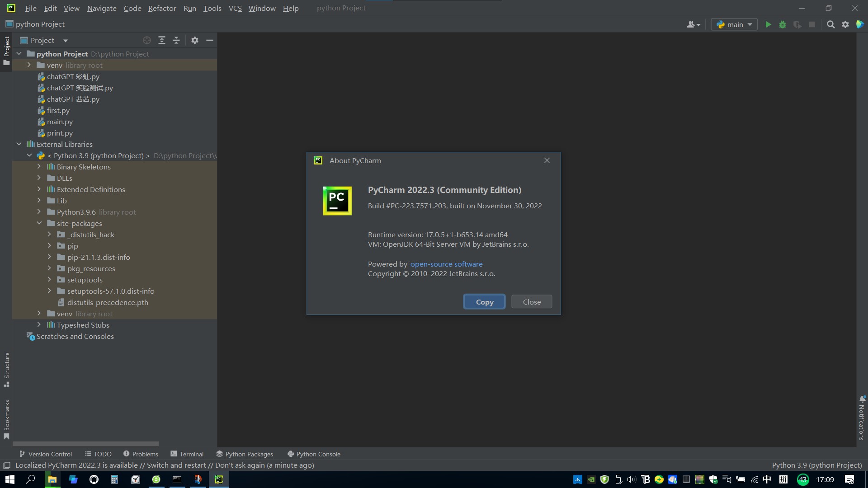Click the volume speaker tray icon
Image resolution: width=868 pixels, height=488 pixels.
click(632, 479)
